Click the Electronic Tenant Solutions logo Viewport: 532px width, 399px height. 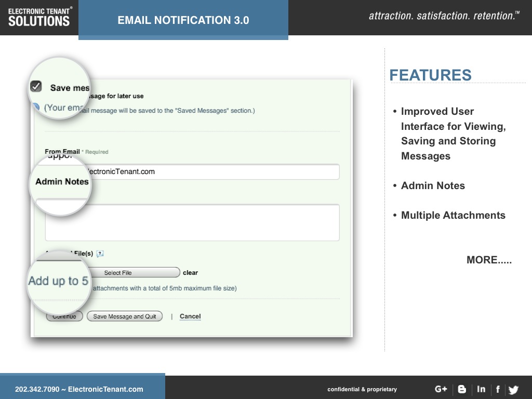(39, 17)
